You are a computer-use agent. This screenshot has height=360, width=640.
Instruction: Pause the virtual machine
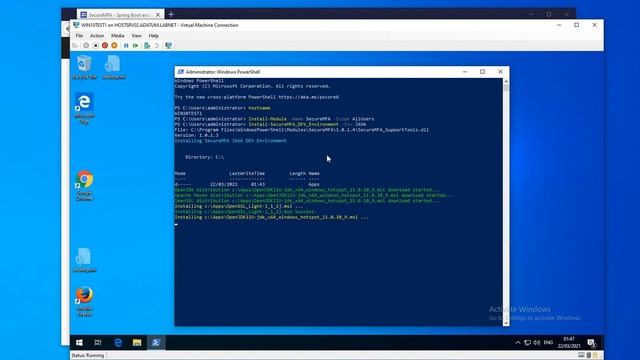point(126,45)
